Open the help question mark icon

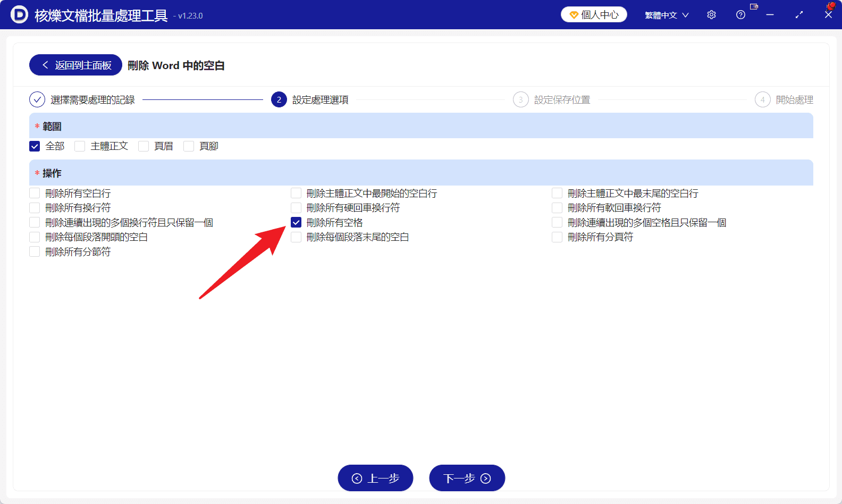pos(740,15)
